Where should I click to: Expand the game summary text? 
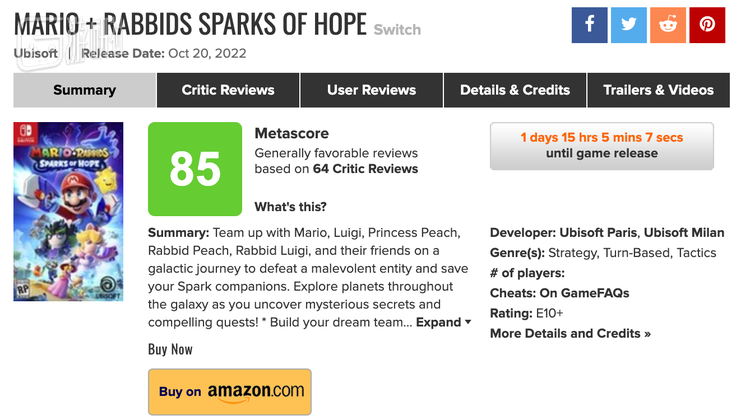[443, 322]
